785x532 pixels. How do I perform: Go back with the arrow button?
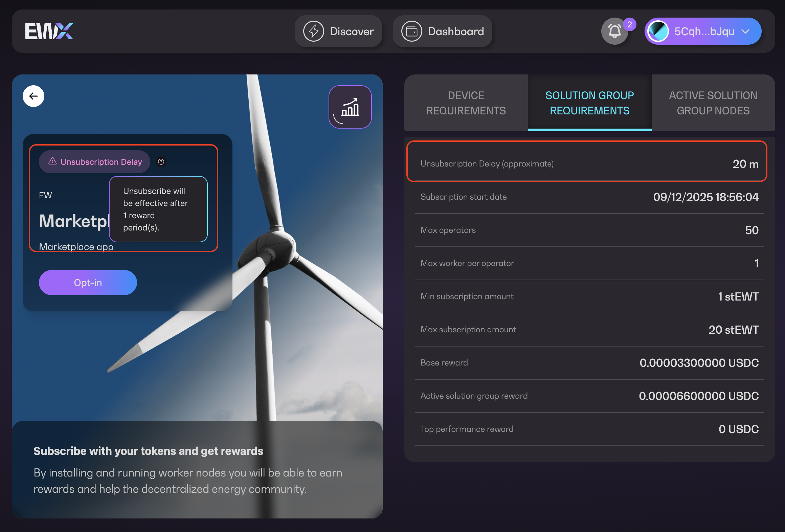[x=33, y=96]
